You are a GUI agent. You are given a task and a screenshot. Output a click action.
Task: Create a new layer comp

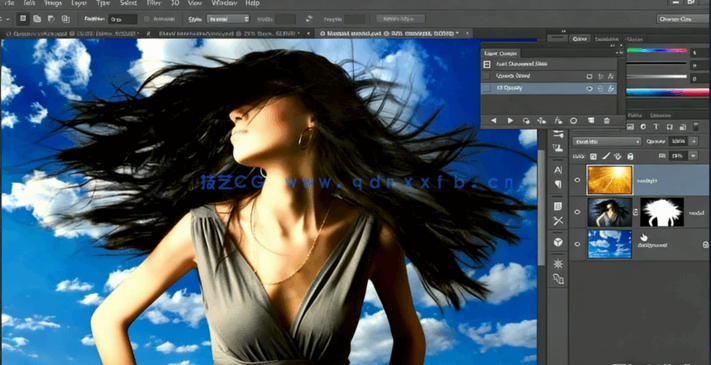tap(591, 121)
